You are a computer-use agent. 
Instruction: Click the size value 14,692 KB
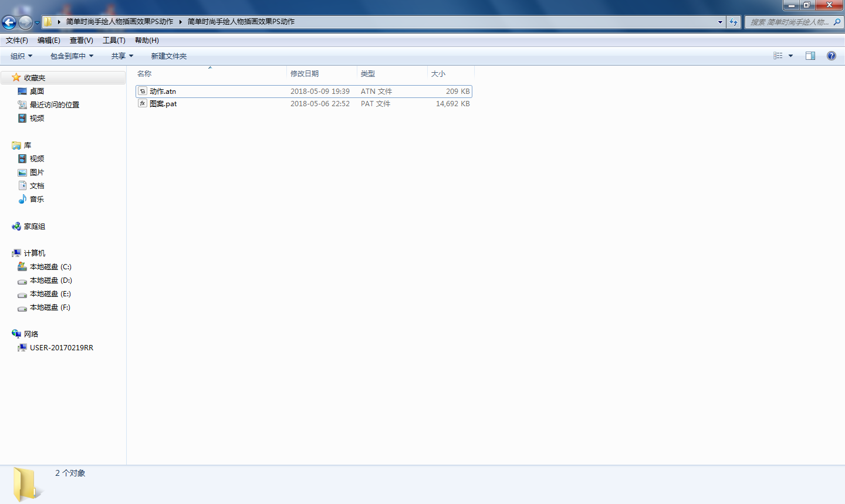(452, 104)
